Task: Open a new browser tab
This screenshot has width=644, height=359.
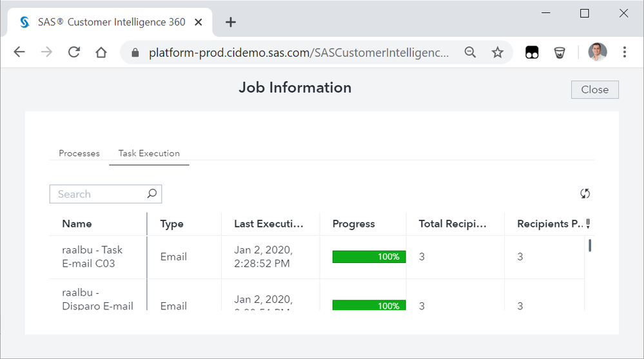Action: coord(231,22)
